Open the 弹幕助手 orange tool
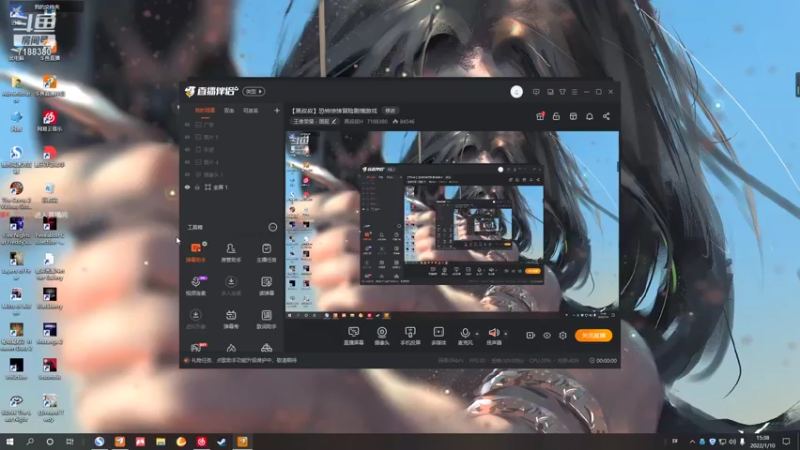Viewport: 800px width, 450px height. click(195, 252)
